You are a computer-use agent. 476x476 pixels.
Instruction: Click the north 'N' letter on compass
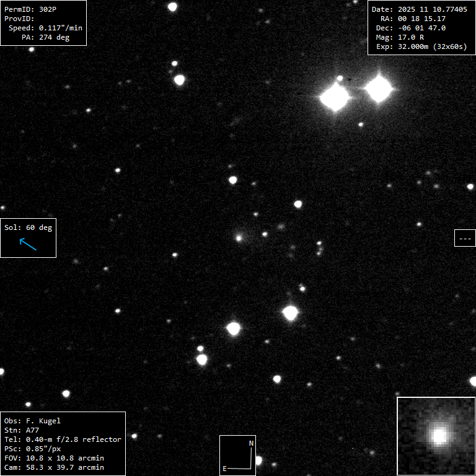pos(251,443)
